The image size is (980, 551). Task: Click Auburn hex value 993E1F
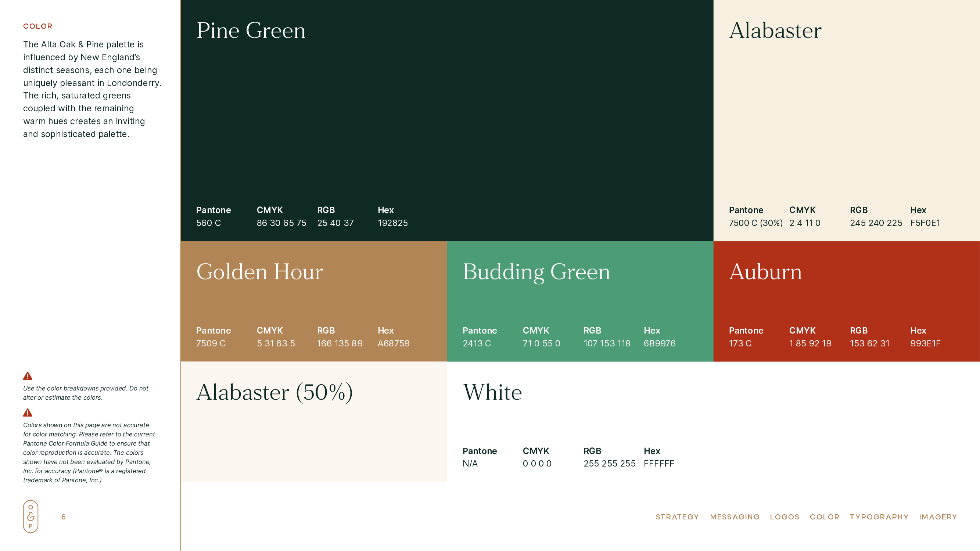925,343
